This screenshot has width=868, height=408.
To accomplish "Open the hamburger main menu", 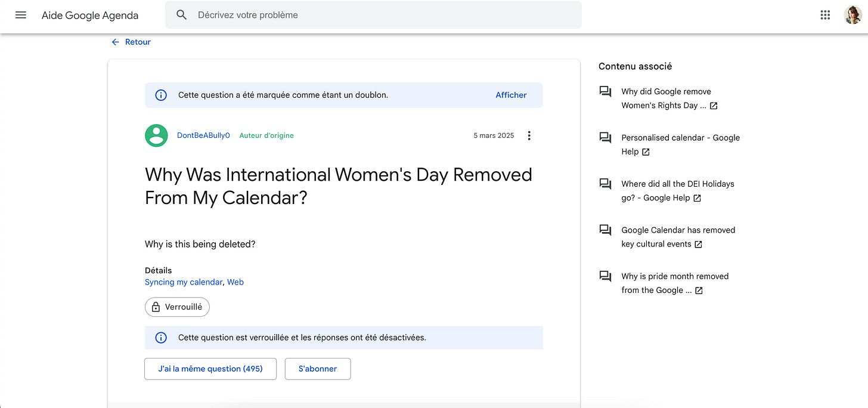I will pos(21,15).
